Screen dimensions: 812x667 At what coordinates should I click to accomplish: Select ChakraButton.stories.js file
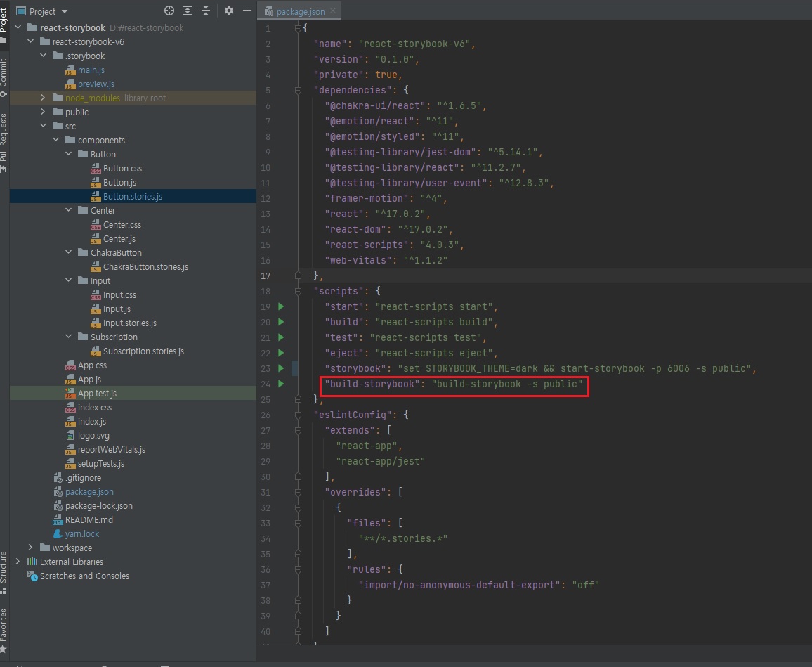(139, 267)
